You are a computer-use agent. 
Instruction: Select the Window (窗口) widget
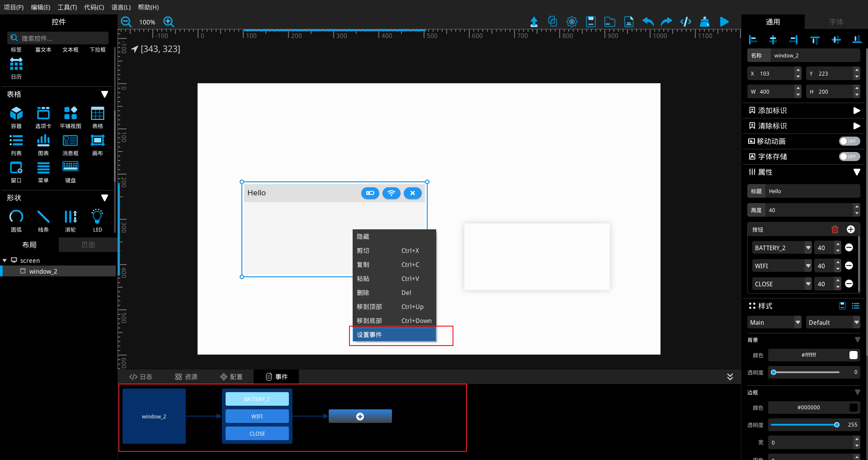[x=16, y=172]
